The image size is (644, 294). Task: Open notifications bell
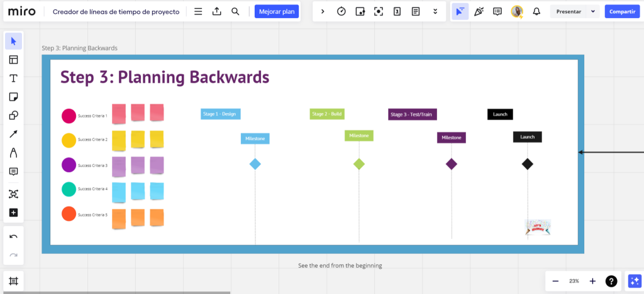536,11
